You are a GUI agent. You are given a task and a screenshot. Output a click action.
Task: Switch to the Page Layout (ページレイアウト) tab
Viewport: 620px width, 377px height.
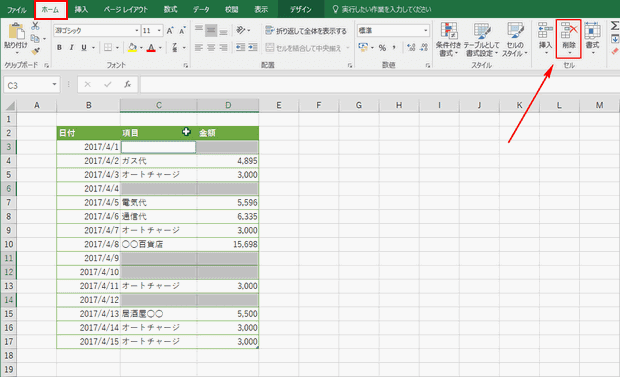coord(126,9)
